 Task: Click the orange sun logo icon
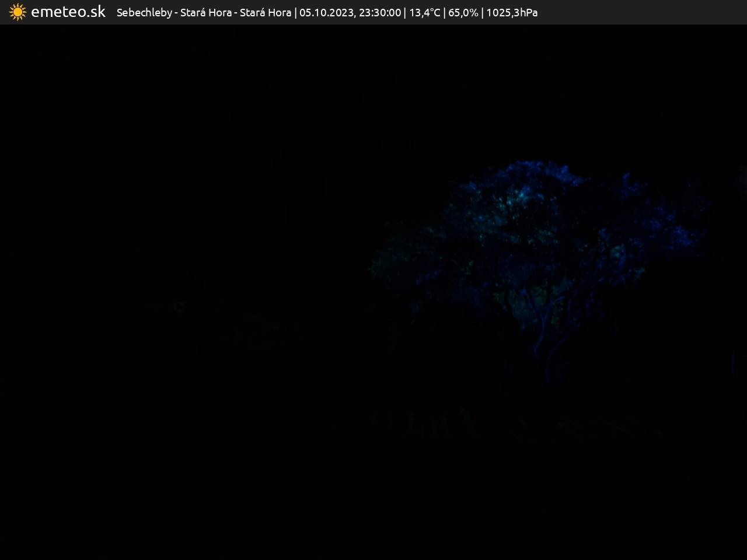click(x=18, y=12)
